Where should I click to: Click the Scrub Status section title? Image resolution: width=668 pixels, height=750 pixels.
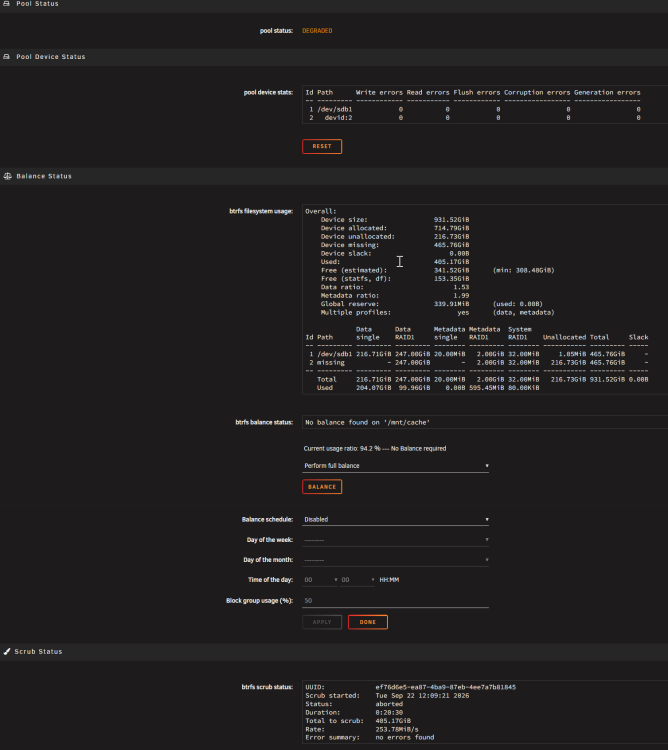pos(38,651)
